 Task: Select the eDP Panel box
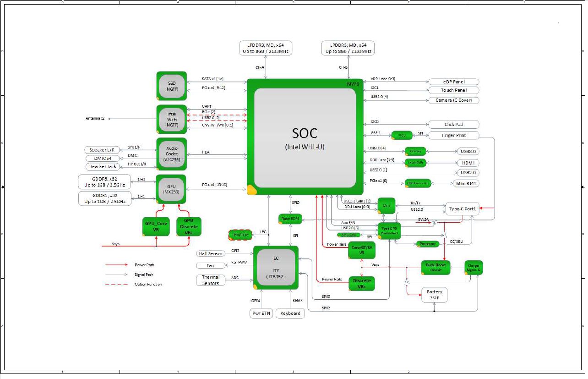click(453, 82)
